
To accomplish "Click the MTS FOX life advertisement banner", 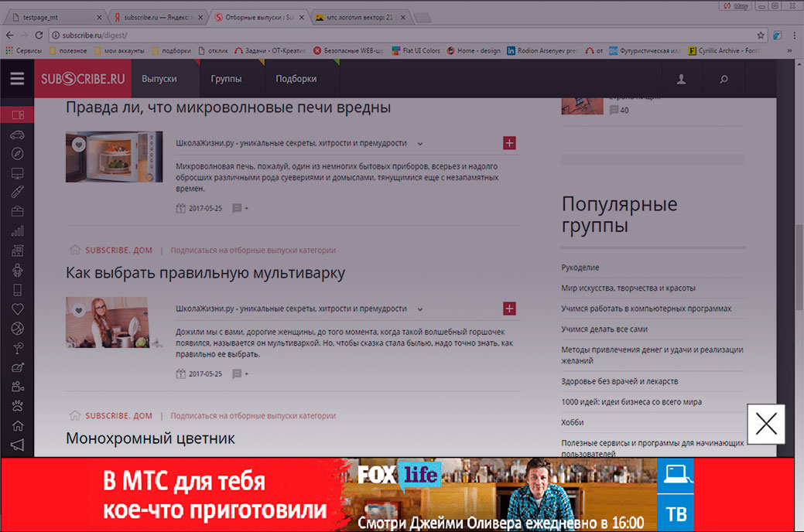I will (398, 495).
